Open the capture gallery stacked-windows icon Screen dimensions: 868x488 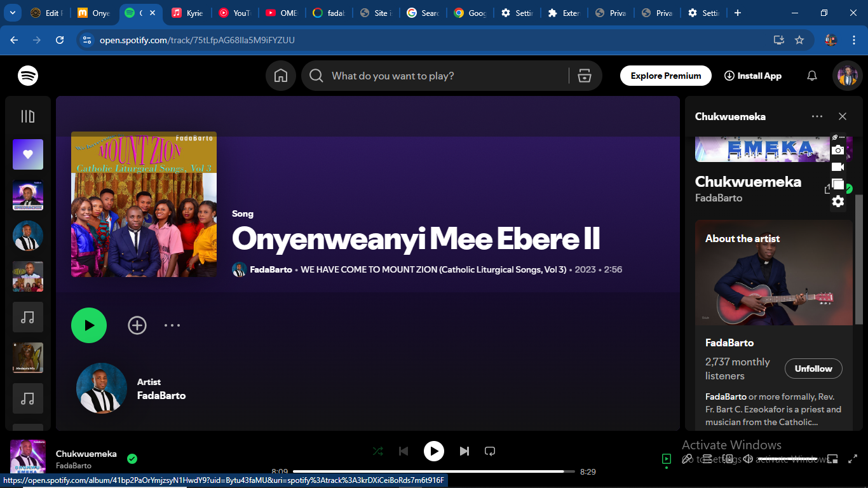[838, 184]
